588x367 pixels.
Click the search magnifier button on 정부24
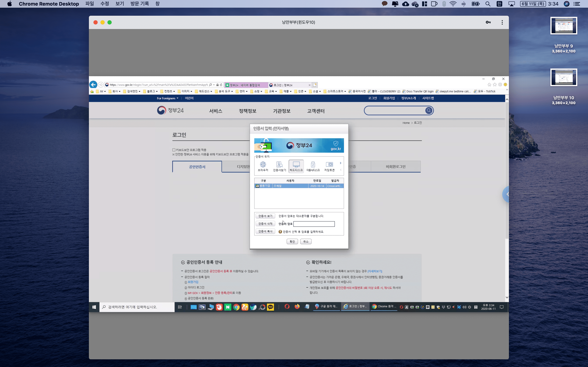coord(429,111)
